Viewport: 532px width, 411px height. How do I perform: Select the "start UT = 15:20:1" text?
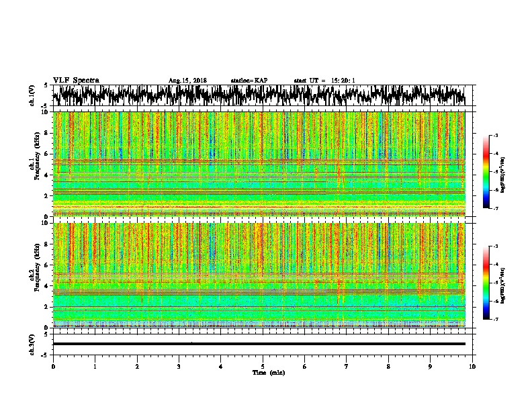click(324, 81)
